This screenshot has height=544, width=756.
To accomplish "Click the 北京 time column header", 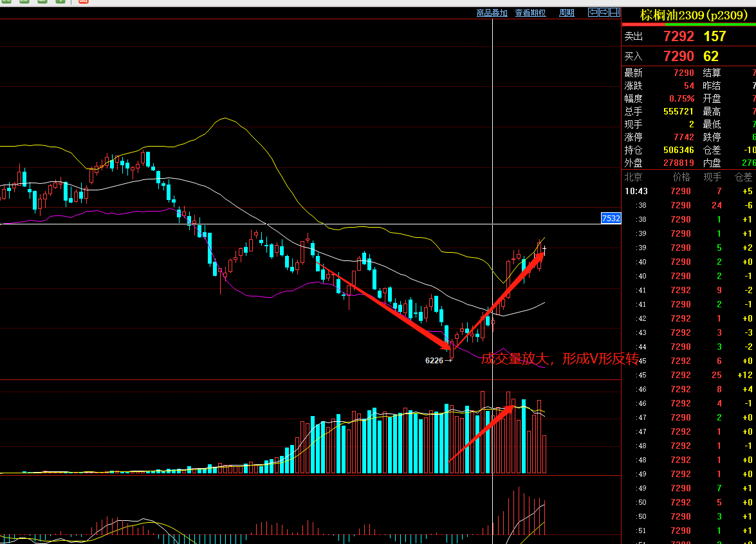I will (633, 177).
